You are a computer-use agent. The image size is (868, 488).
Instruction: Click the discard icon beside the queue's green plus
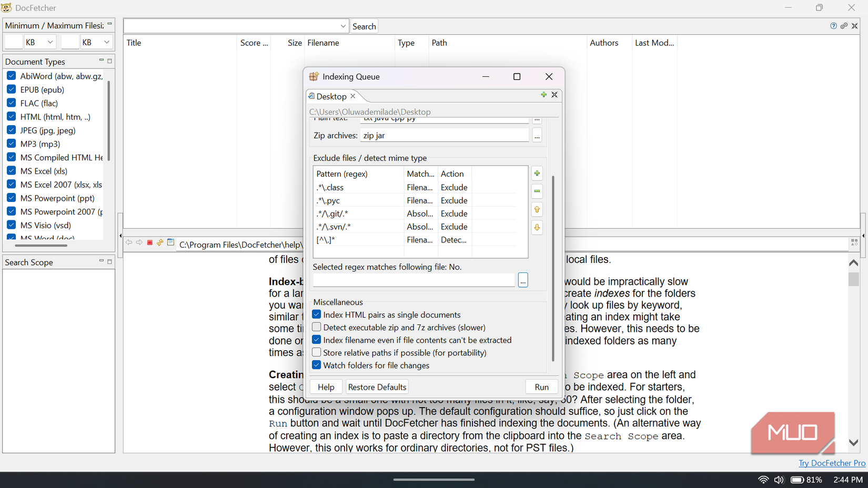554,95
